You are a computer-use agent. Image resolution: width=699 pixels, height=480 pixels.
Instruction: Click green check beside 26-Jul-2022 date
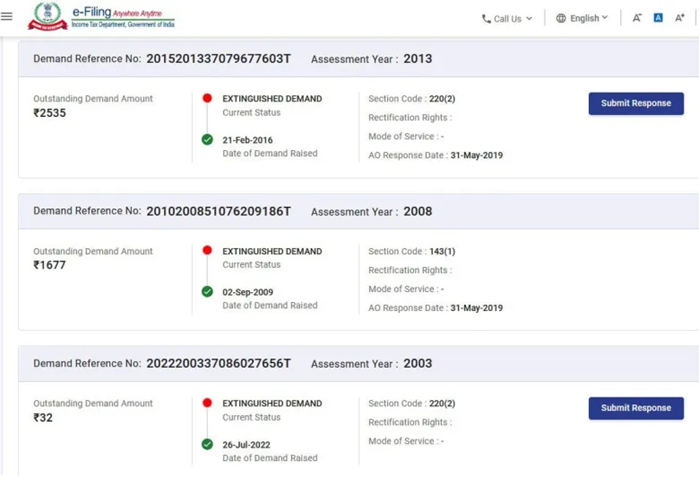pyautogui.click(x=207, y=444)
